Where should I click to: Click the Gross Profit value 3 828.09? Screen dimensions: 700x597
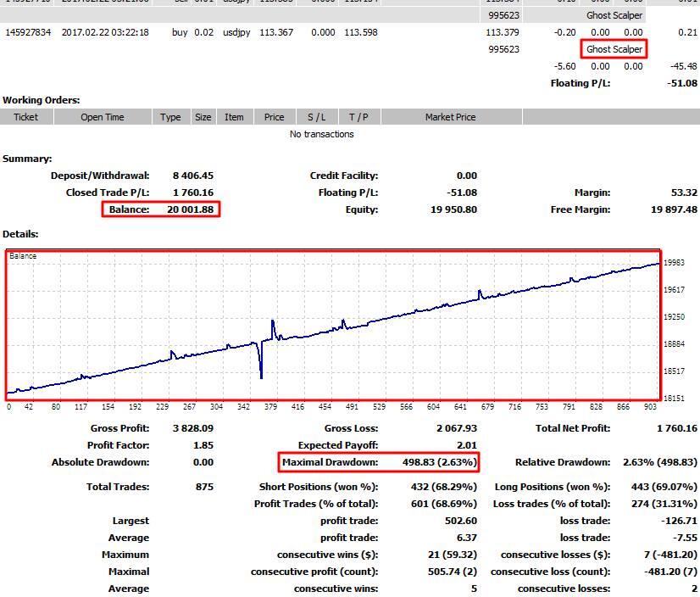tap(193, 428)
